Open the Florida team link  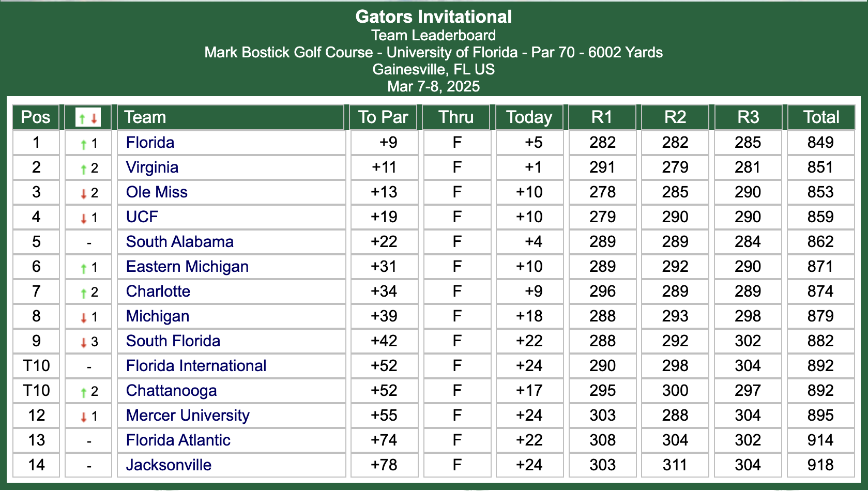(150, 143)
